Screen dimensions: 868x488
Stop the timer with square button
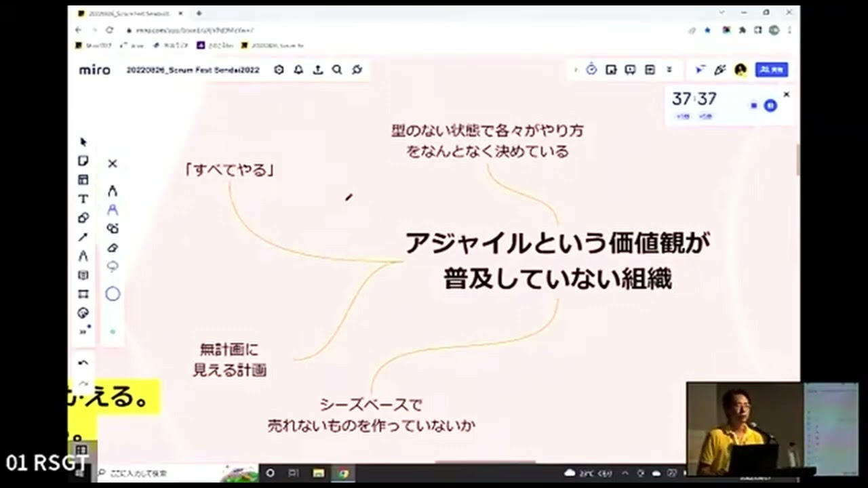pos(754,105)
